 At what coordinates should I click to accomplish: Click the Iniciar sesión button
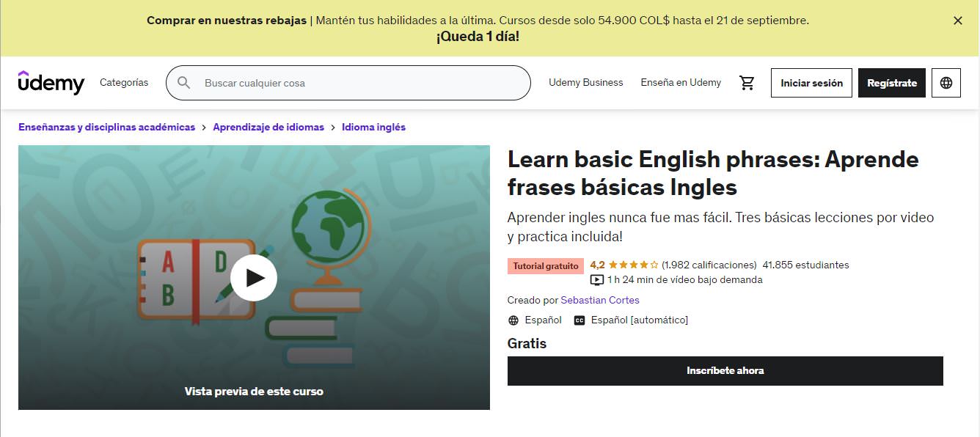(811, 83)
